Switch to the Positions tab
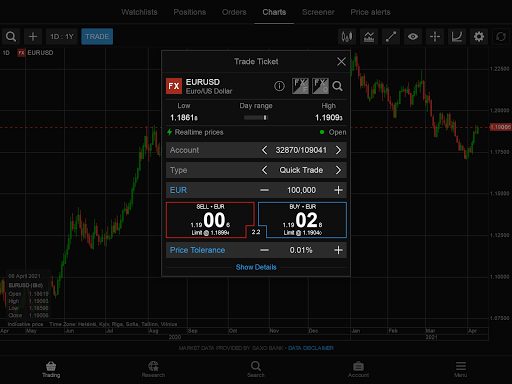 click(190, 12)
